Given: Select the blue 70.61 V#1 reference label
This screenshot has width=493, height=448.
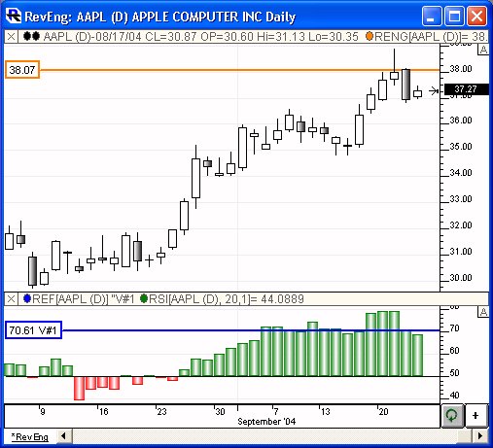Looking at the screenshot, I should point(33,330).
